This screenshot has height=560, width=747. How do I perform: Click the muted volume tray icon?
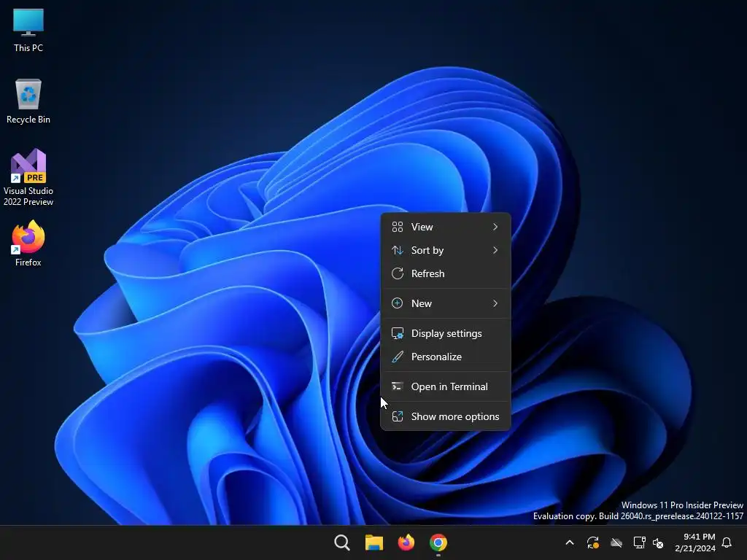click(x=658, y=542)
